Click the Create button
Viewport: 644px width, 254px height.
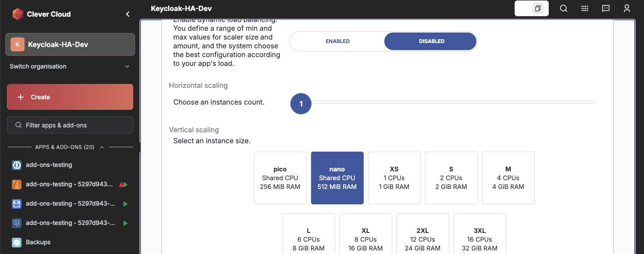70,97
